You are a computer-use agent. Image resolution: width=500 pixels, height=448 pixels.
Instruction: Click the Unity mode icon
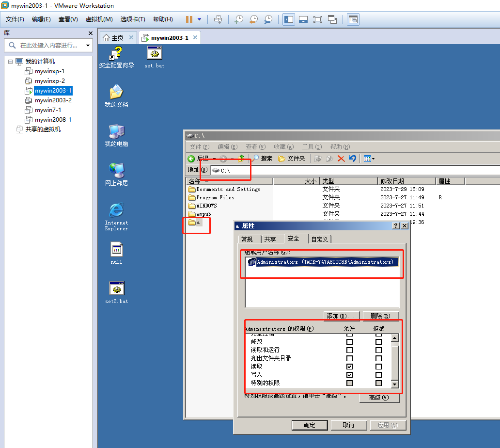pyautogui.click(x=332, y=19)
